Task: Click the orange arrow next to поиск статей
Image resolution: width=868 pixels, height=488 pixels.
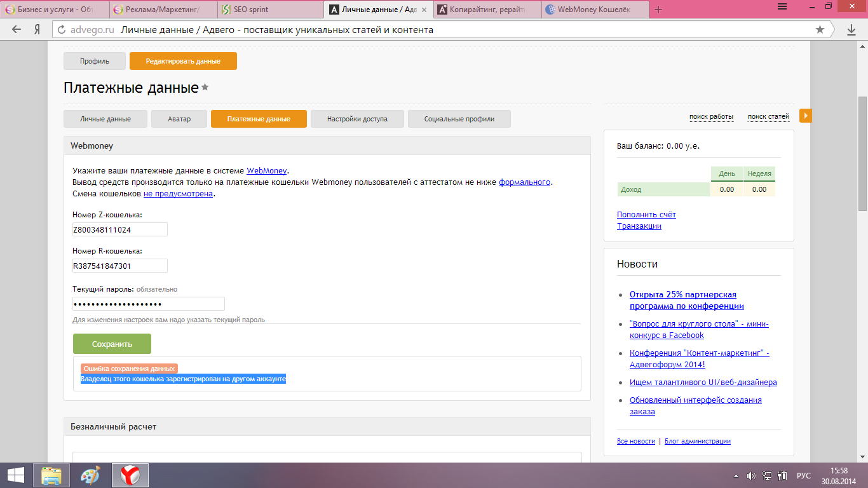Action: point(805,116)
